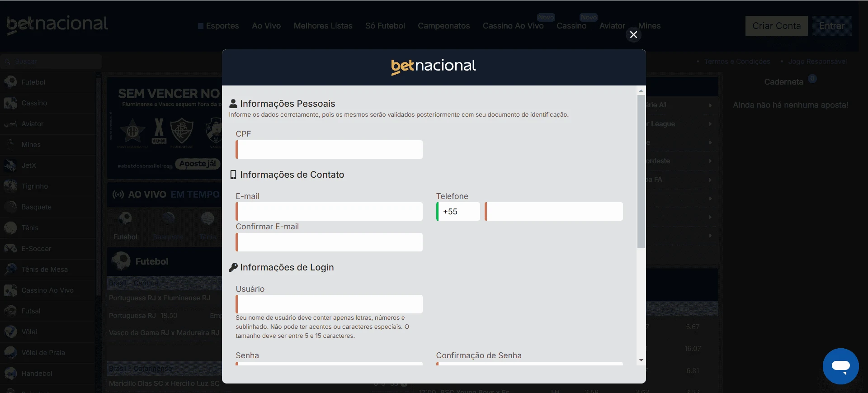Expand the 'érie A1' championship row arrow
Viewport: 868px width, 393px height.
710,105
